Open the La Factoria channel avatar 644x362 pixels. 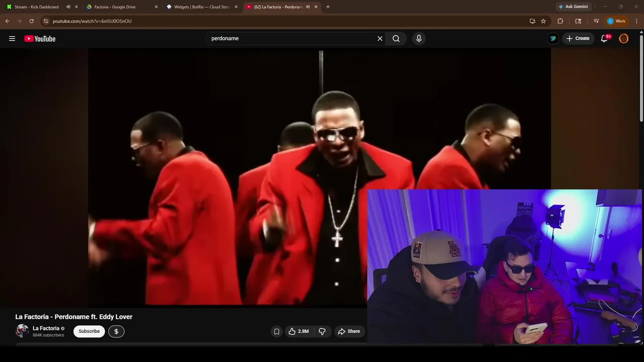point(22,331)
